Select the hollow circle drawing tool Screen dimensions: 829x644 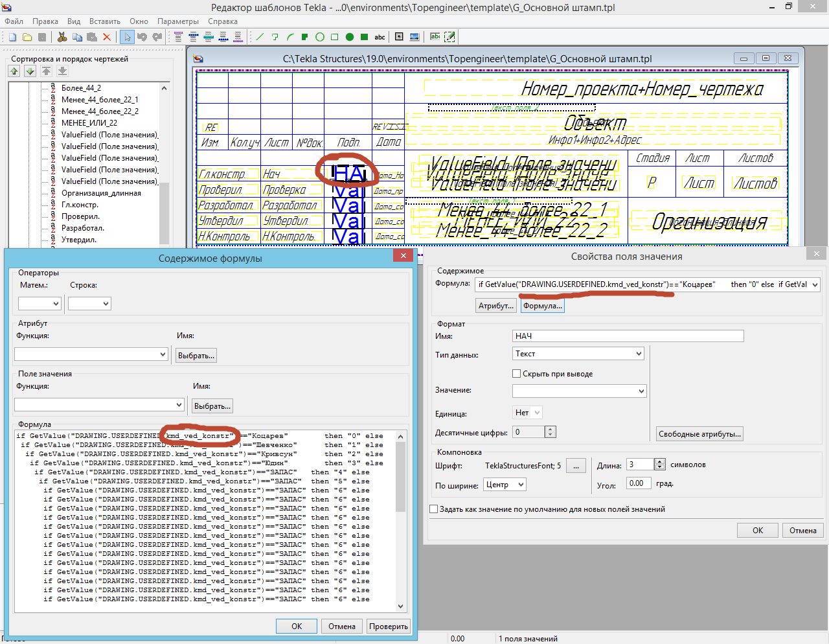point(320,37)
